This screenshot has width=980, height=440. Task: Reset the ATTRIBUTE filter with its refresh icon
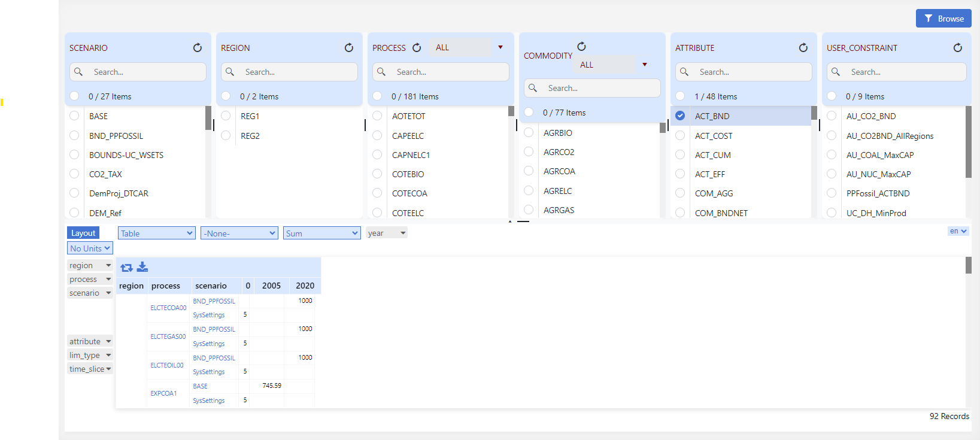803,48
